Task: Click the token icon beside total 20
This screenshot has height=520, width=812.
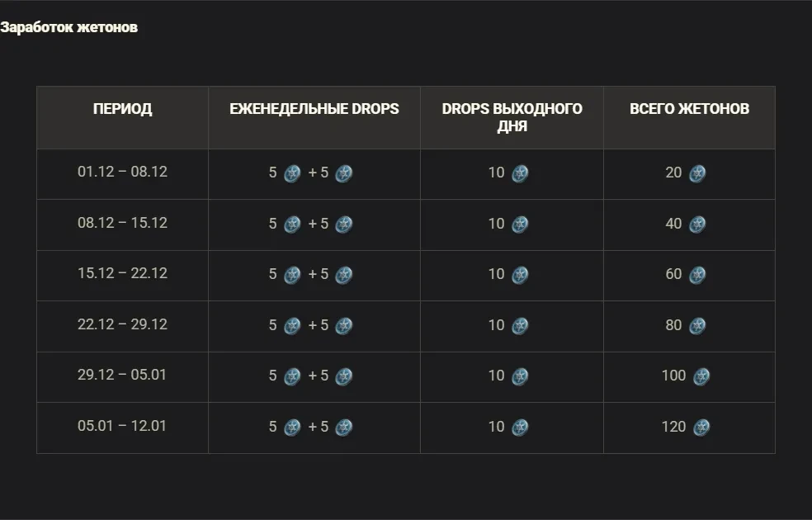Action: point(697,173)
